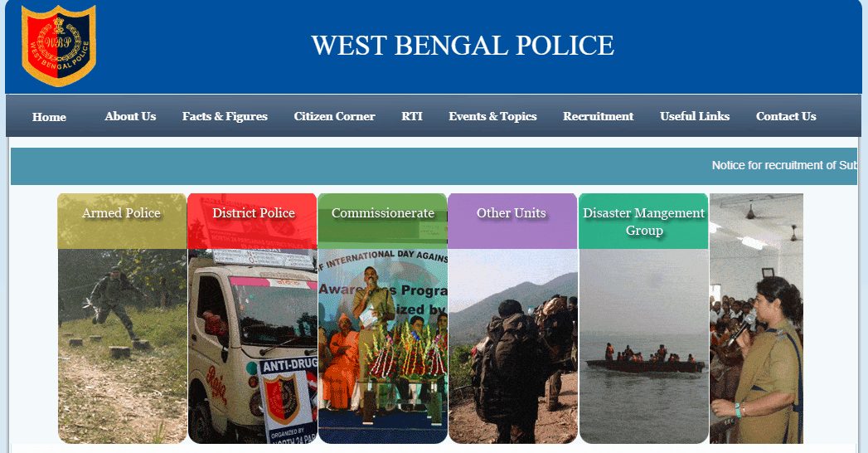Open the Other Units purple header
The width and height of the screenshot is (868, 453).
[512, 221]
